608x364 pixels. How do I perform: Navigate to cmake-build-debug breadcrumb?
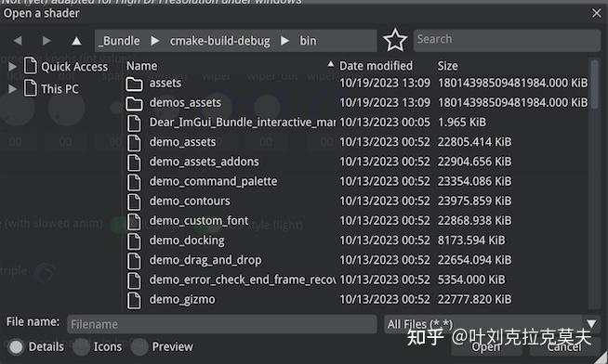tap(219, 41)
